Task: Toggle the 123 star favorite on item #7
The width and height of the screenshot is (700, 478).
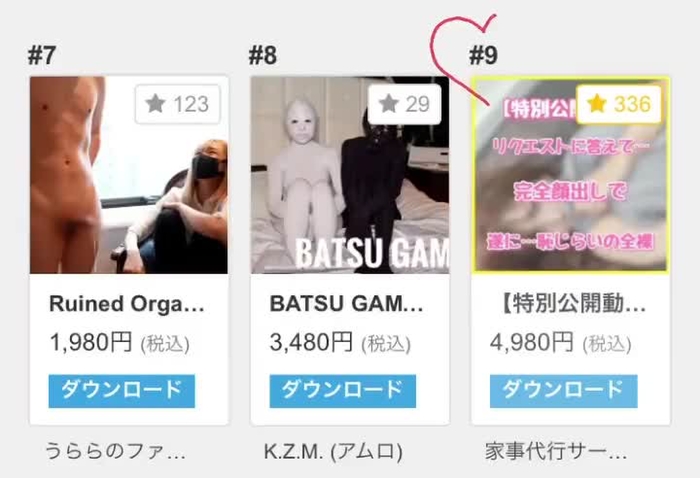Action: [x=178, y=104]
